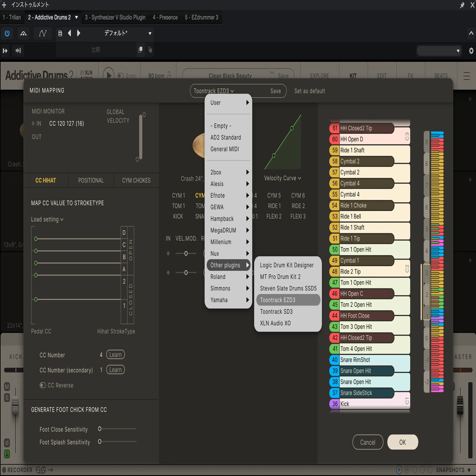
Task: Open the plugin settings gear
Action: (471, 51)
